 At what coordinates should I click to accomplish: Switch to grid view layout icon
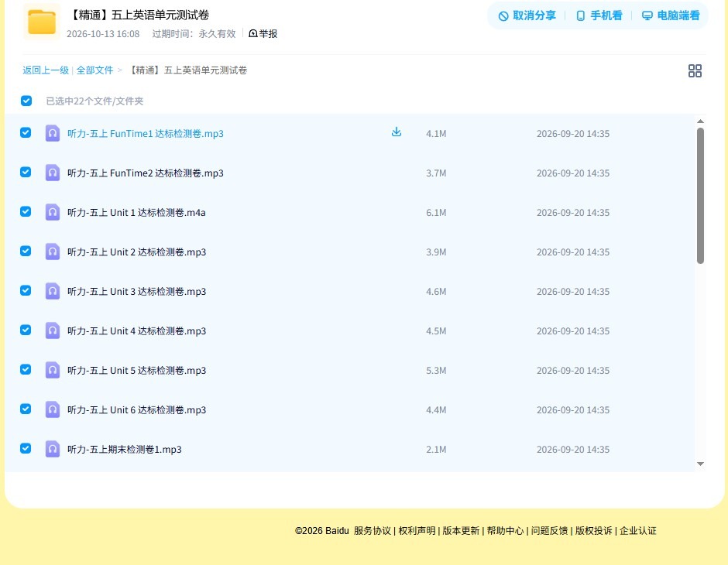[x=695, y=70]
